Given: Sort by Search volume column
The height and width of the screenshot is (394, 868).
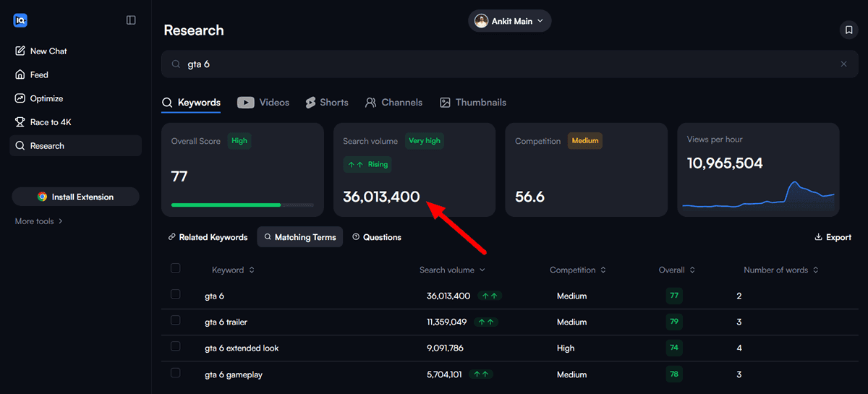Looking at the screenshot, I should tap(452, 270).
